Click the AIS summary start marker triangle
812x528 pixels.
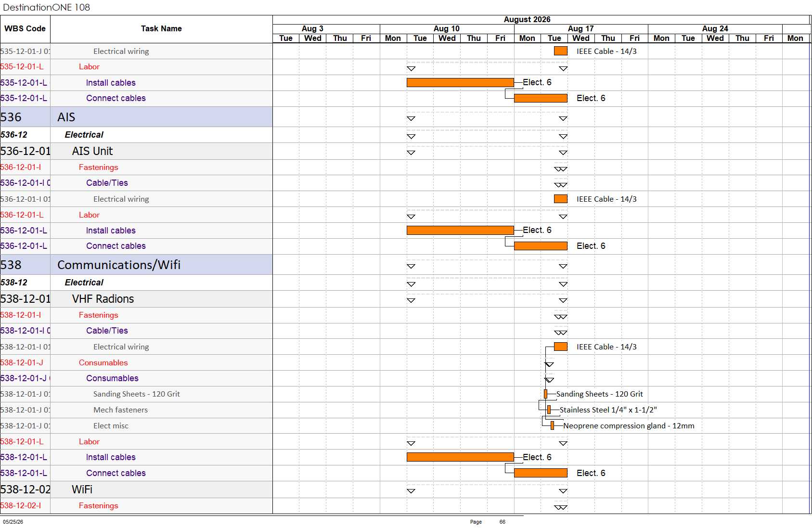tap(411, 118)
